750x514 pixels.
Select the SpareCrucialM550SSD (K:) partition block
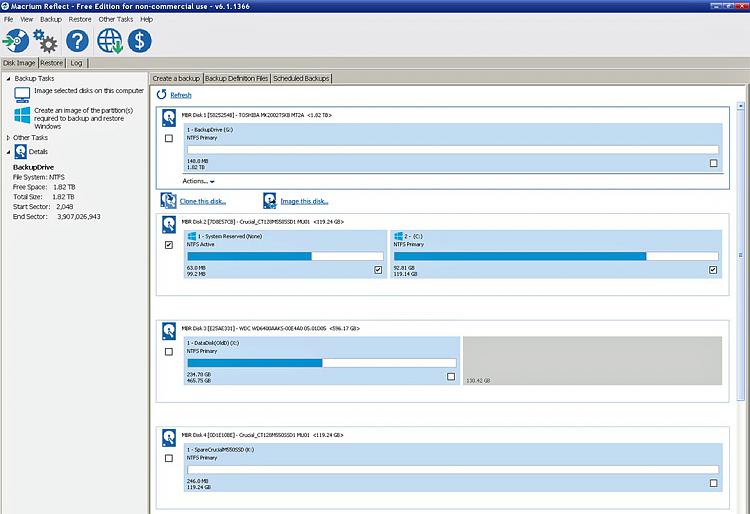tap(453, 468)
